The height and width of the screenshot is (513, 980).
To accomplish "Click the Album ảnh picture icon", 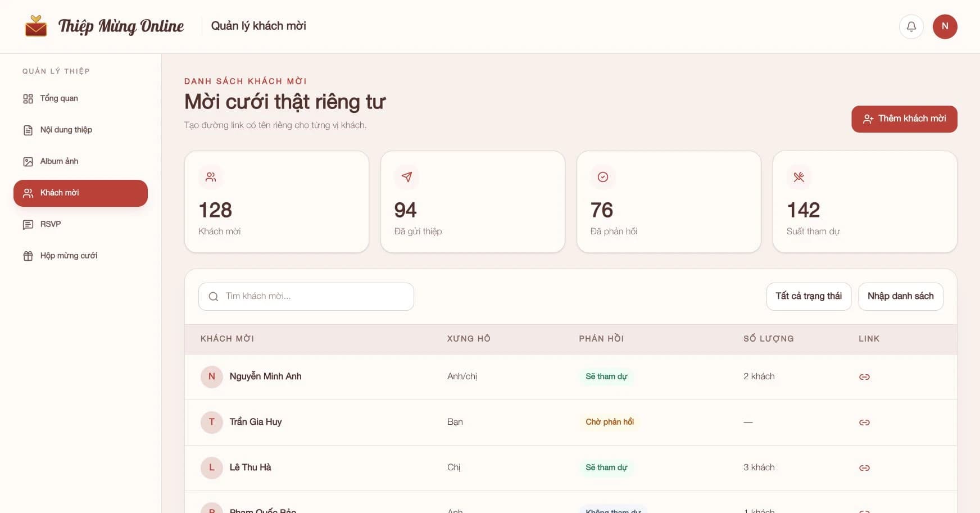I will tap(28, 162).
